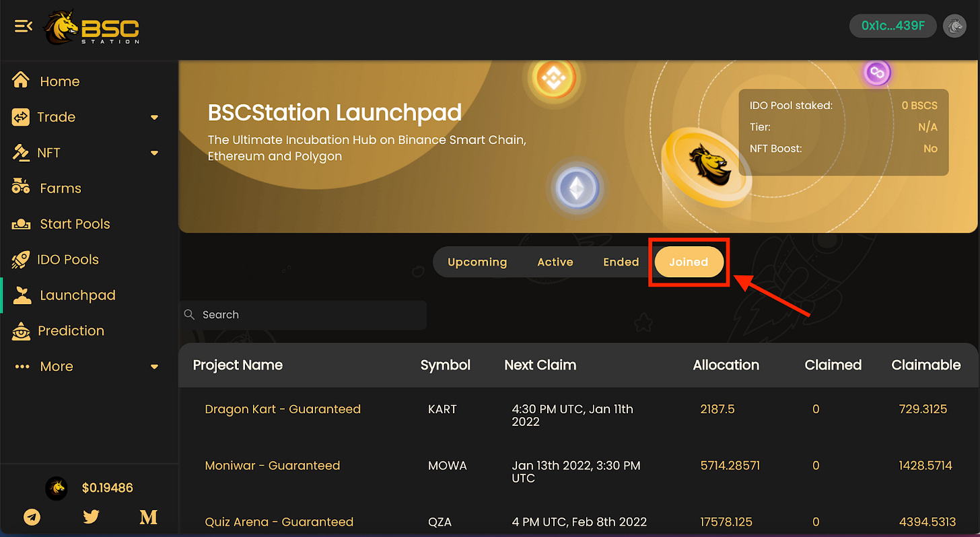Click the KART symbol cell
This screenshot has height=537, width=980.
click(x=442, y=409)
